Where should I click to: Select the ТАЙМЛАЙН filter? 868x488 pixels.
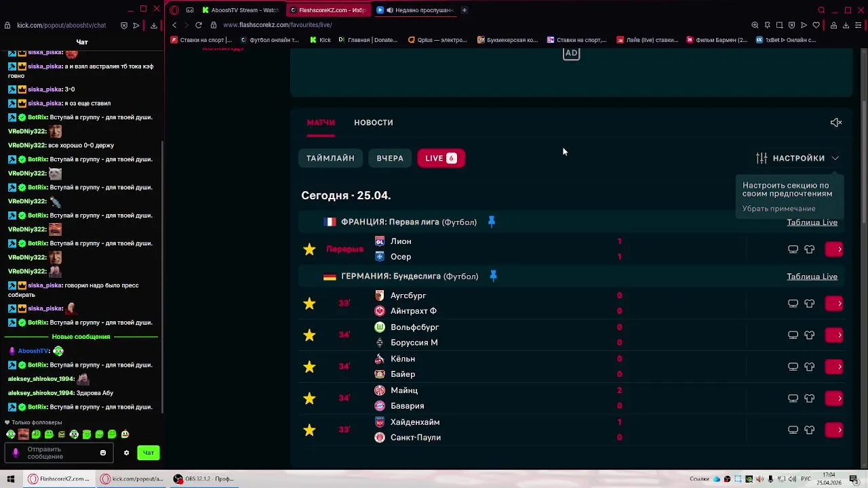click(330, 158)
